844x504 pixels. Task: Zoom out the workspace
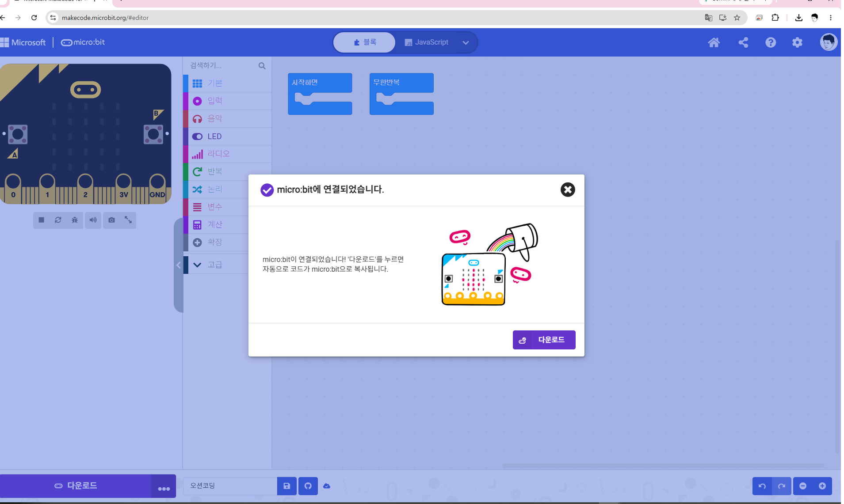click(803, 486)
